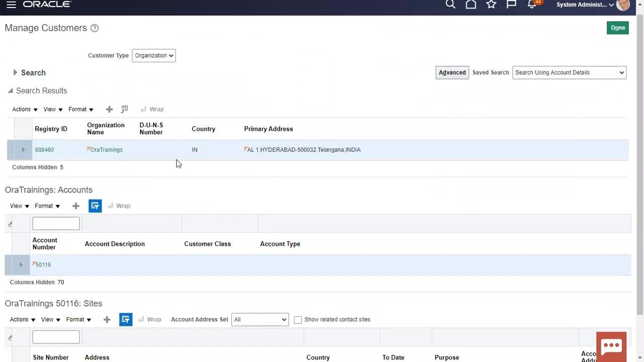Click the page vertical scrollbar

point(640,166)
